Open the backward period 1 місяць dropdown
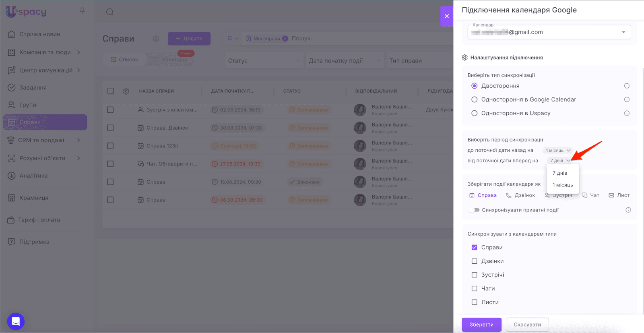This screenshot has width=644, height=333. pos(558,150)
